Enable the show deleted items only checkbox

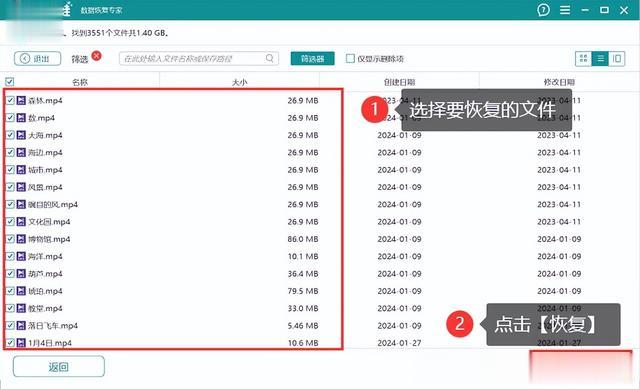[350, 58]
